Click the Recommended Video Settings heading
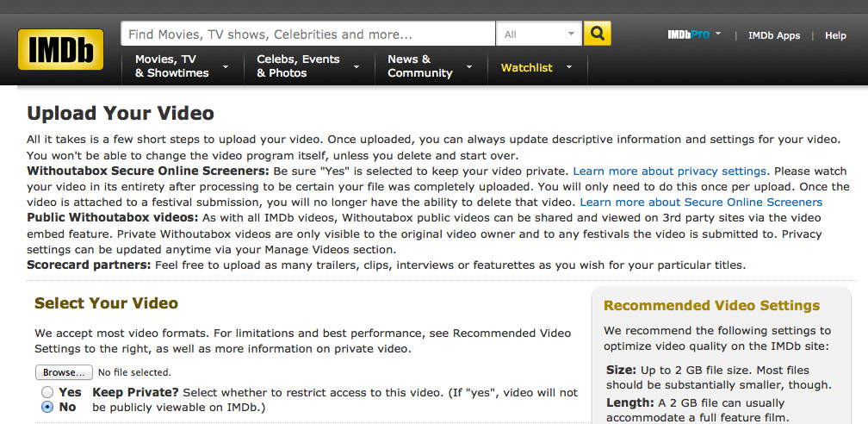This screenshot has height=424, width=868. [x=712, y=305]
